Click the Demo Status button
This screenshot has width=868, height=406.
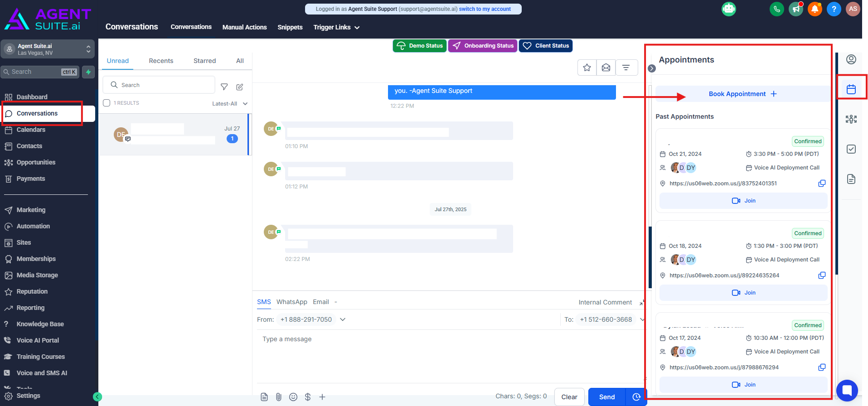[419, 46]
